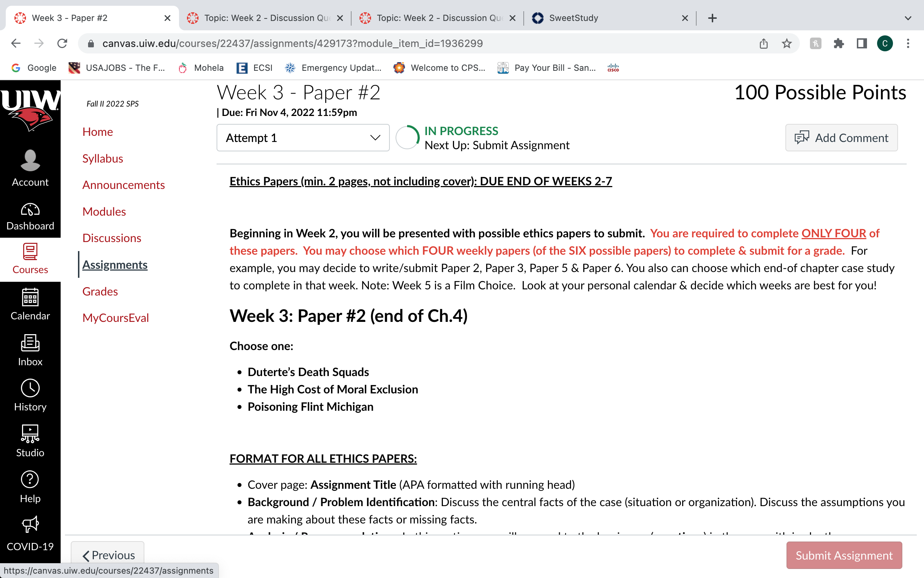Open a new browser tab
The width and height of the screenshot is (924, 578).
tap(712, 18)
